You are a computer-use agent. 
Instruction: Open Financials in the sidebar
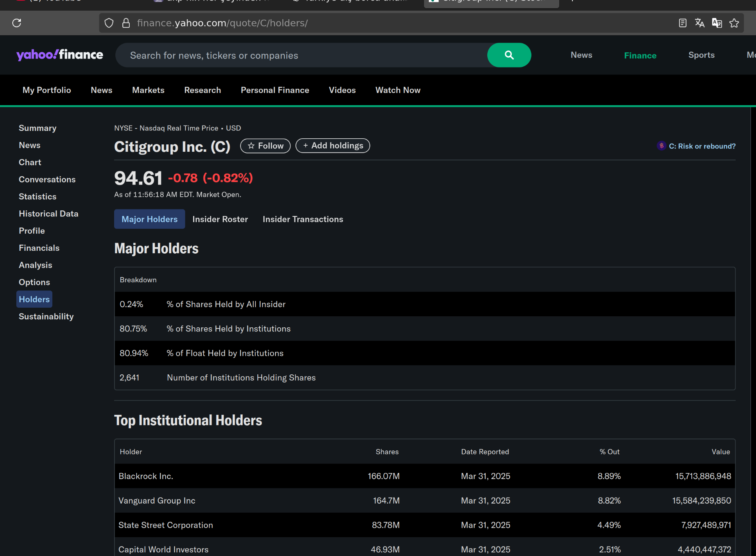39,248
